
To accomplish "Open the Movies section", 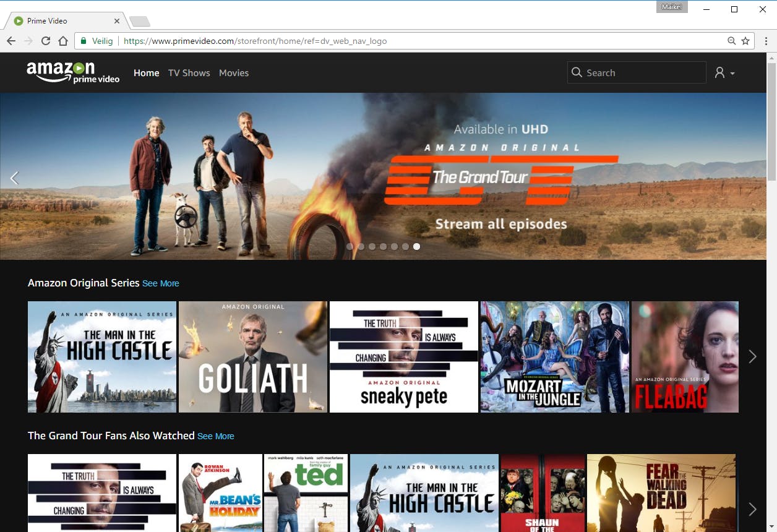I will (x=234, y=73).
